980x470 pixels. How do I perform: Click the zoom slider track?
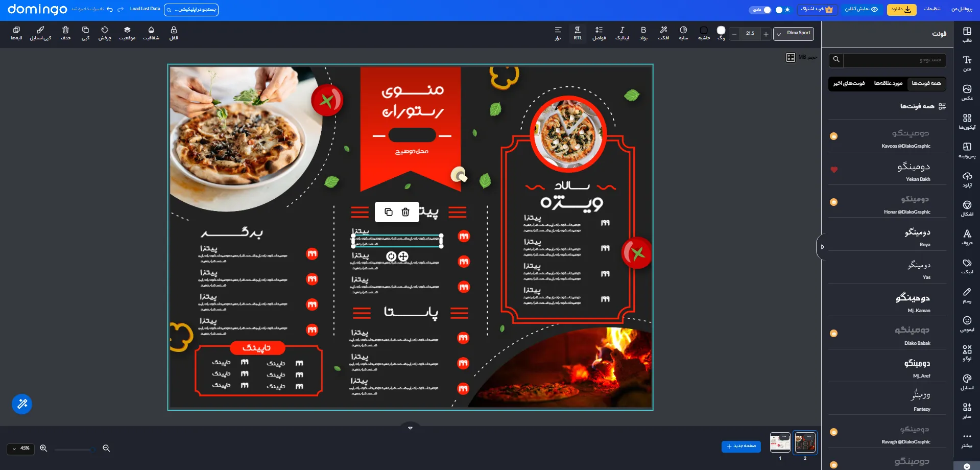coord(75,450)
